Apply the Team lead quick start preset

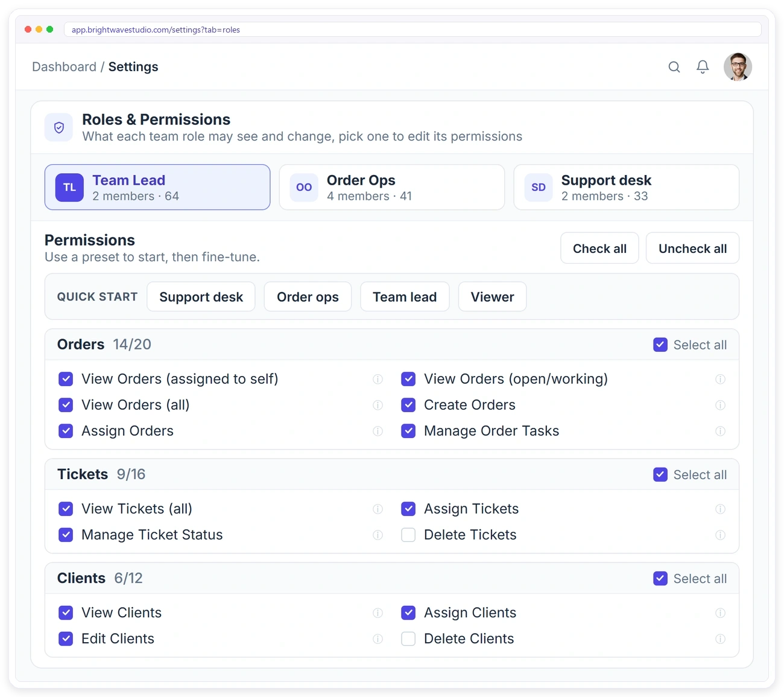[x=405, y=297]
